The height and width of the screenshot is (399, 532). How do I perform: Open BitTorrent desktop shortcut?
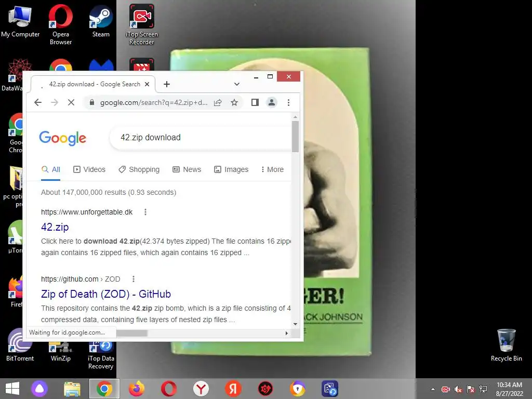point(20,345)
